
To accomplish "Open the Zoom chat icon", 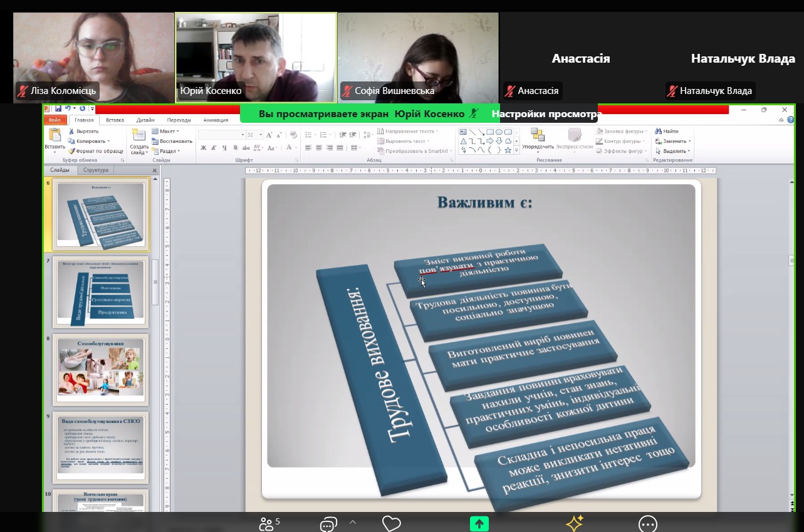I will 329,523.
